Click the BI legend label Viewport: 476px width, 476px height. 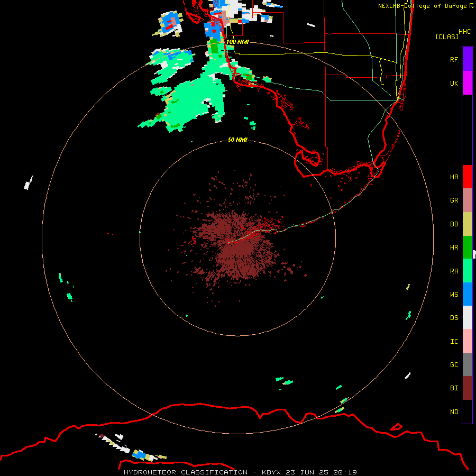click(454, 388)
